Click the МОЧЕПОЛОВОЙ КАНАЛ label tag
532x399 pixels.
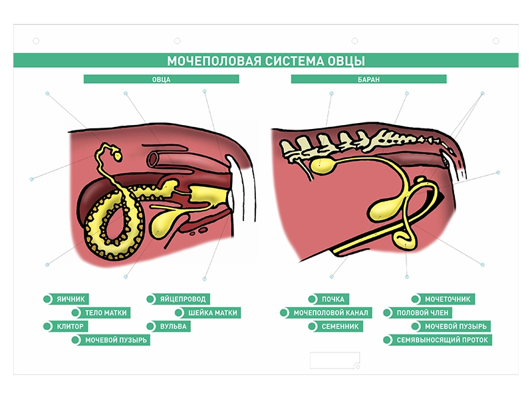coord(326,313)
